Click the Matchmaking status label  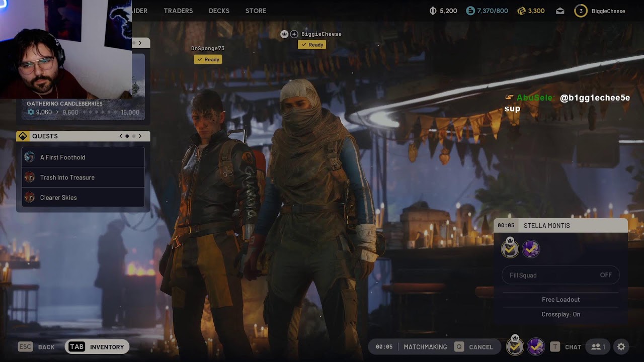(425, 347)
